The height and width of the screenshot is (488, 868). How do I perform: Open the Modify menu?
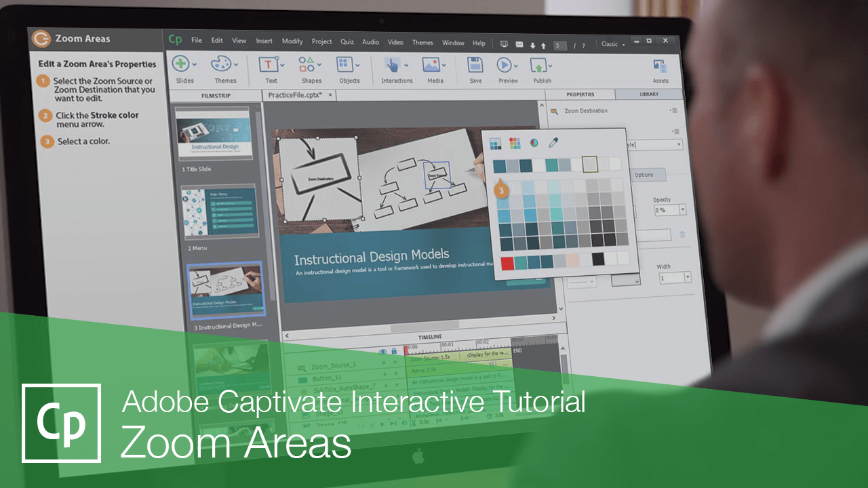point(292,42)
